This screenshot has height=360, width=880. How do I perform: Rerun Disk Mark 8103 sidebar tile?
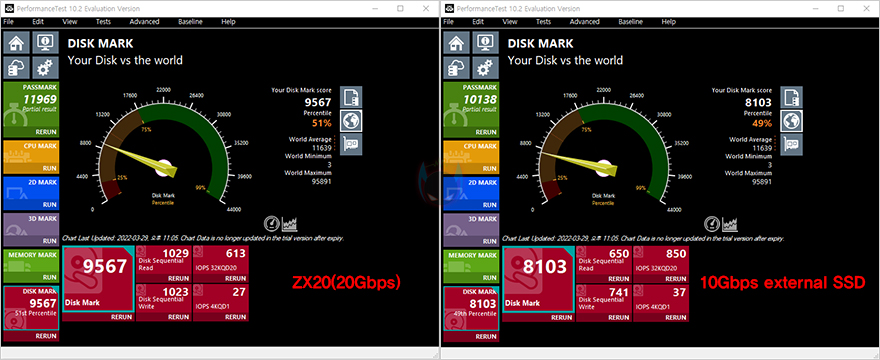[x=486, y=336]
